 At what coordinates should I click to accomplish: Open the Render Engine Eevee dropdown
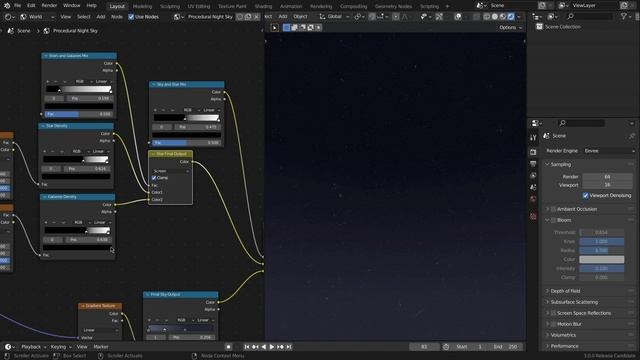pyautogui.click(x=609, y=151)
